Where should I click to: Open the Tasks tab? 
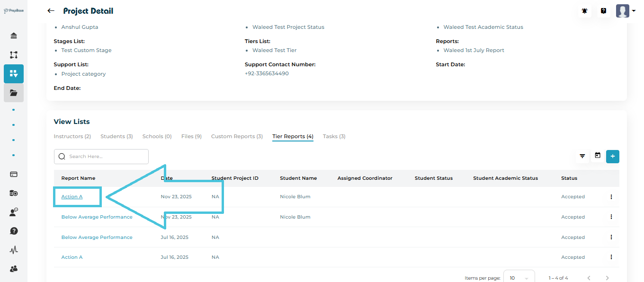tap(334, 136)
